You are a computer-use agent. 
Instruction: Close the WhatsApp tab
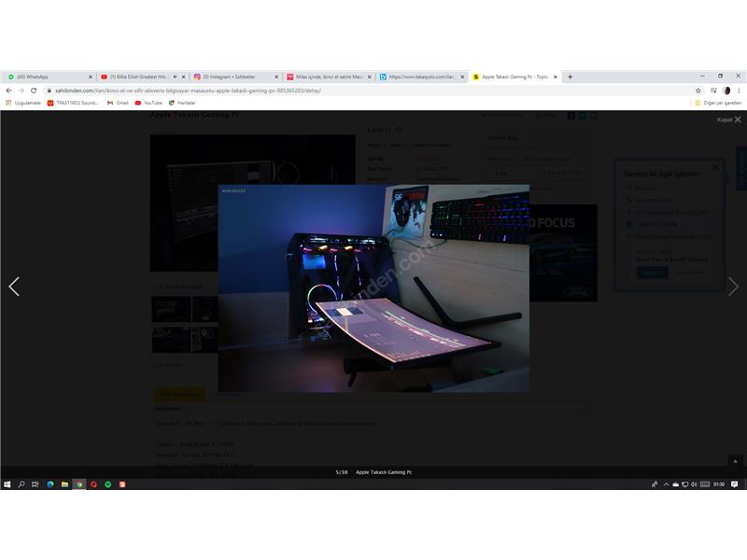pos(91,77)
